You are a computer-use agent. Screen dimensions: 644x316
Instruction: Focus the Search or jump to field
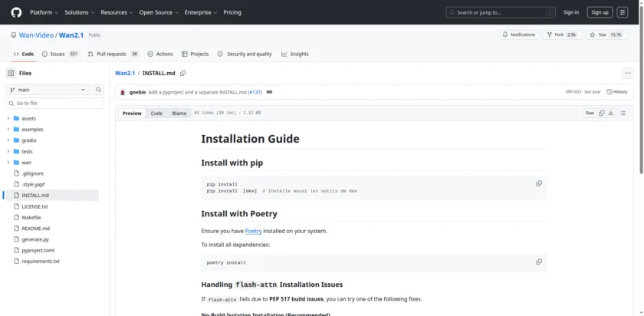click(x=501, y=12)
